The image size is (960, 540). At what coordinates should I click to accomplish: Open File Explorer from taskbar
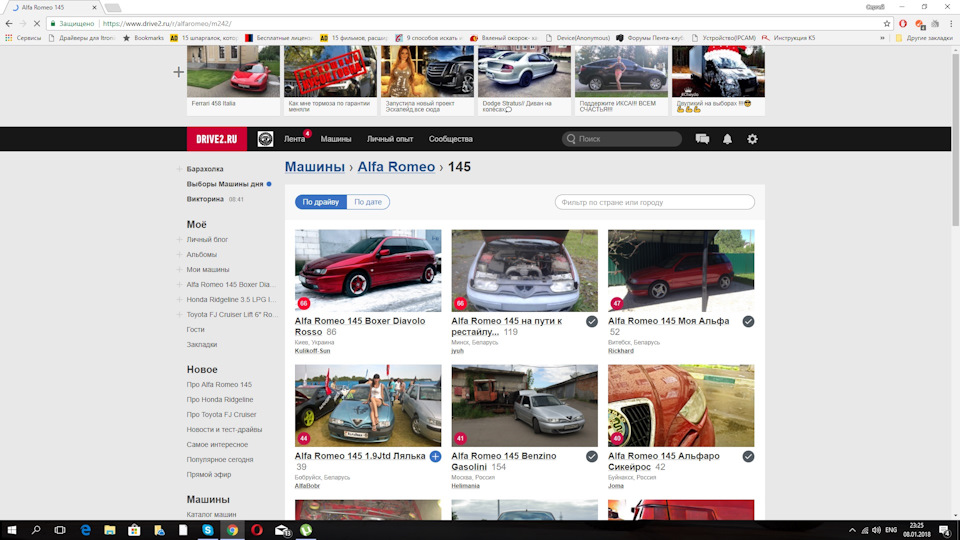tap(110, 530)
